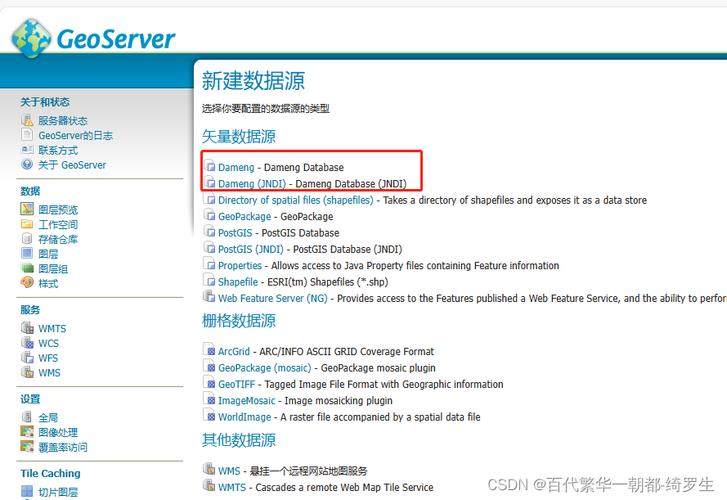Click the GeoServer title text
The image size is (727, 500).
coord(116,39)
